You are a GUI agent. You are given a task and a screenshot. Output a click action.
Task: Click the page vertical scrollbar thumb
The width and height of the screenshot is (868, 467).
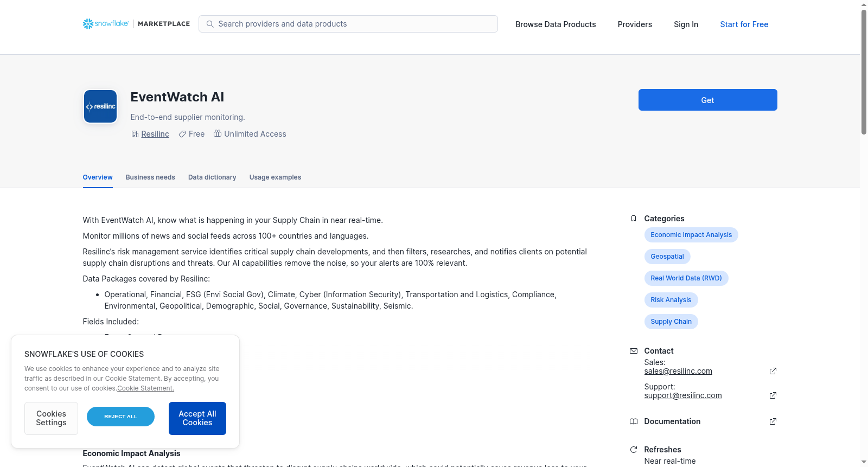864,72
